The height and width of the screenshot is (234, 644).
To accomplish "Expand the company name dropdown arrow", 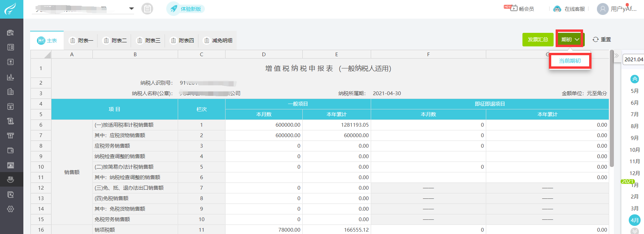I will pyautogui.click(x=131, y=9).
